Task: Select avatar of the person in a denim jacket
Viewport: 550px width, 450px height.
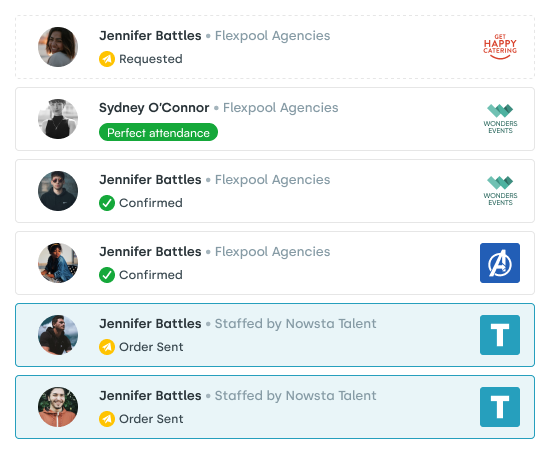Action: tap(58, 263)
